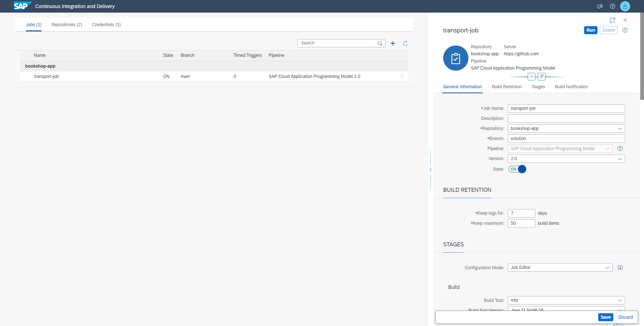Image resolution: width=644 pixels, height=326 pixels.
Task: Discard the job changes
Action: pyautogui.click(x=625, y=317)
